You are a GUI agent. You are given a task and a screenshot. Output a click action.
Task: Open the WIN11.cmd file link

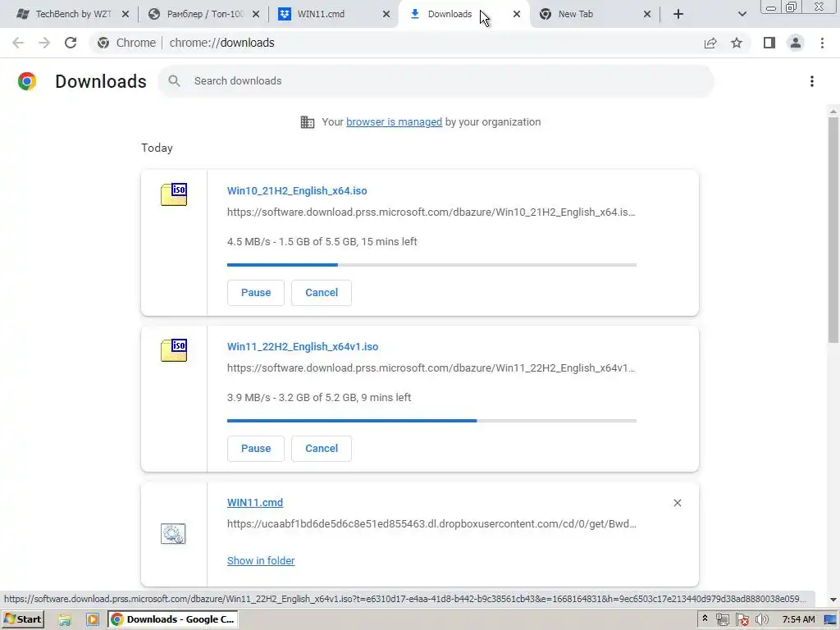(255, 503)
